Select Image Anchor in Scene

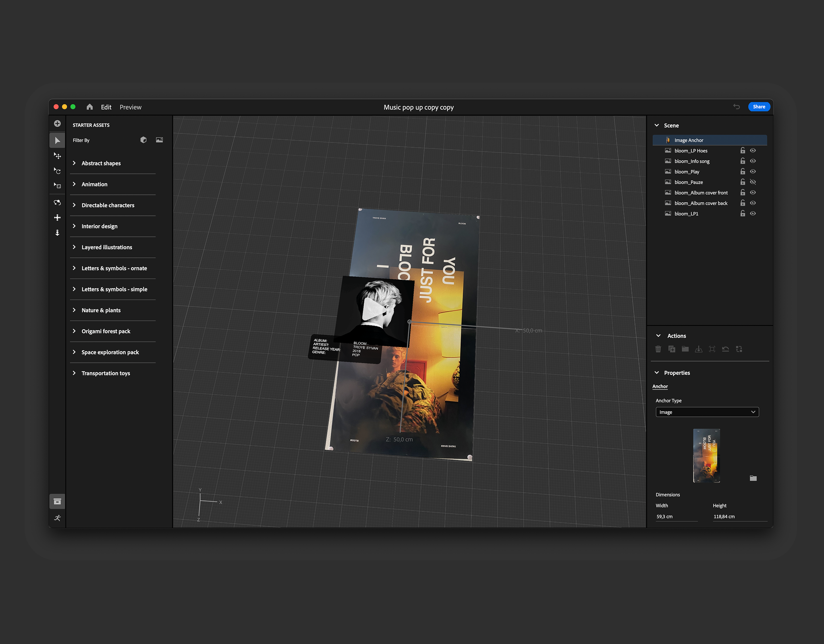tap(710, 140)
